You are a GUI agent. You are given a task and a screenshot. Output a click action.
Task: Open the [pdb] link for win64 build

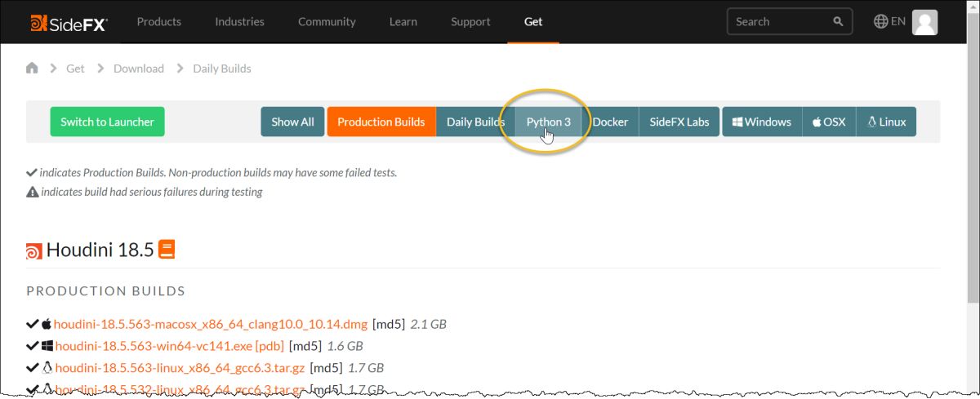pyautogui.click(x=269, y=346)
